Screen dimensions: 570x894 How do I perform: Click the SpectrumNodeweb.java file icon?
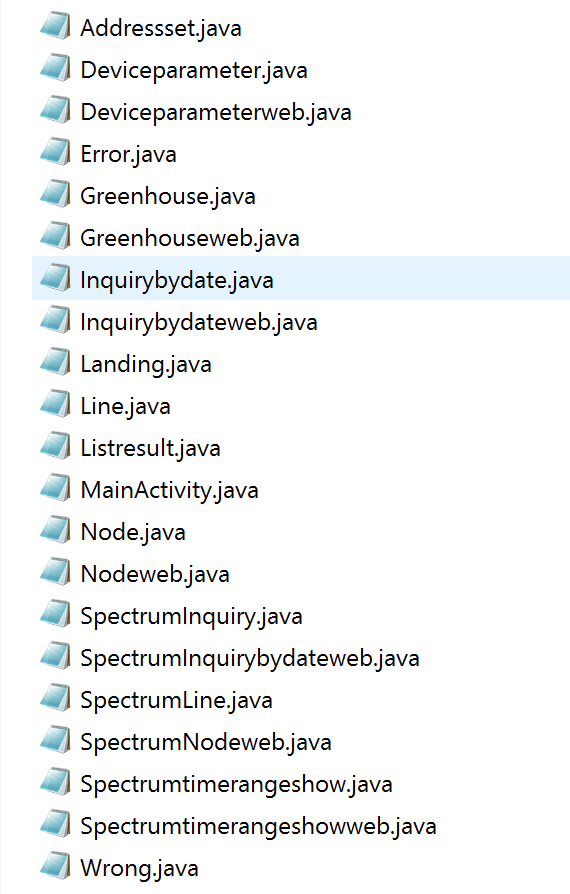[56, 741]
